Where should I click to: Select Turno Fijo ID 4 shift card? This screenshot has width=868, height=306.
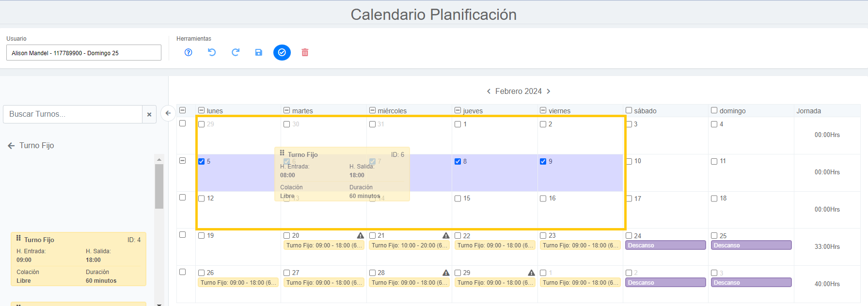pos(79,259)
